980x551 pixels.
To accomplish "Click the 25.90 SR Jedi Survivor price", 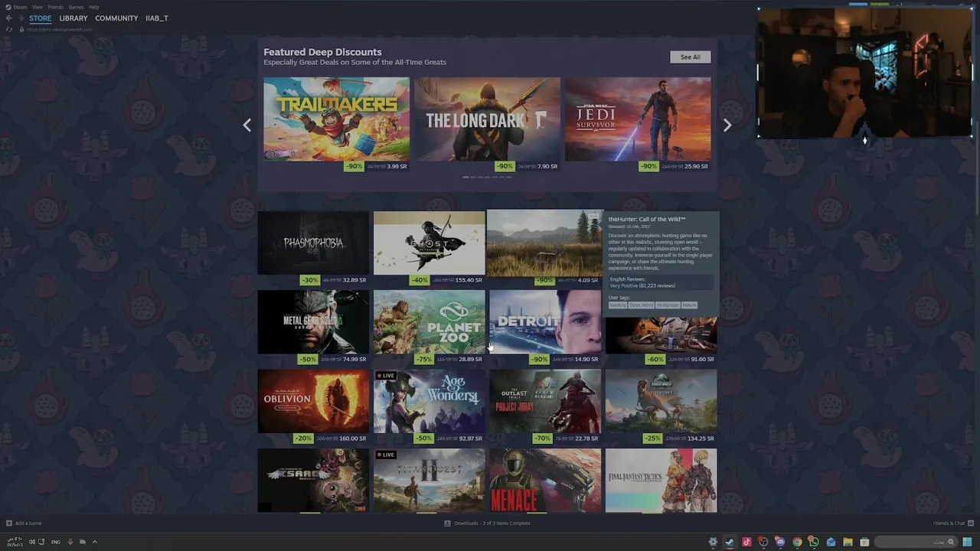I will [696, 166].
